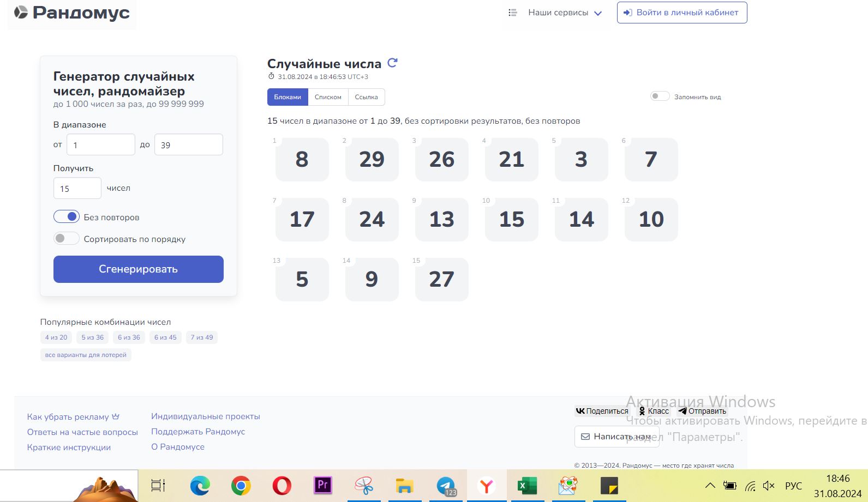Click the result block showing 21
Screen dimensions: 868x502
click(512, 160)
